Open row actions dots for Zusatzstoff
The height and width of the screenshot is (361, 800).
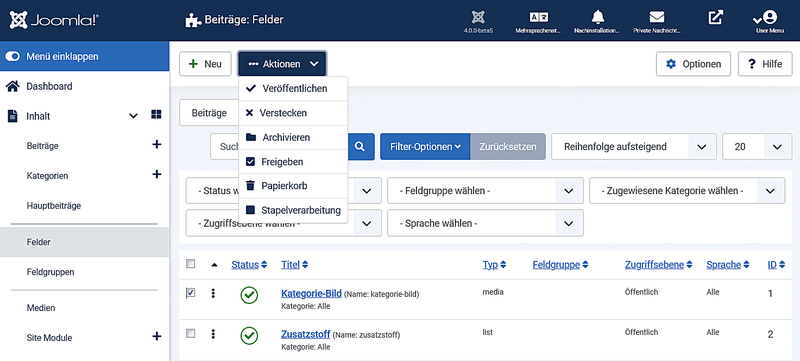point(213,334)
